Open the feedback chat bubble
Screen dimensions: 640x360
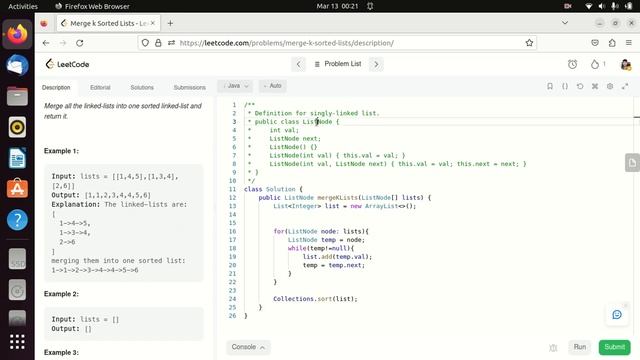(x=617, y=315)
